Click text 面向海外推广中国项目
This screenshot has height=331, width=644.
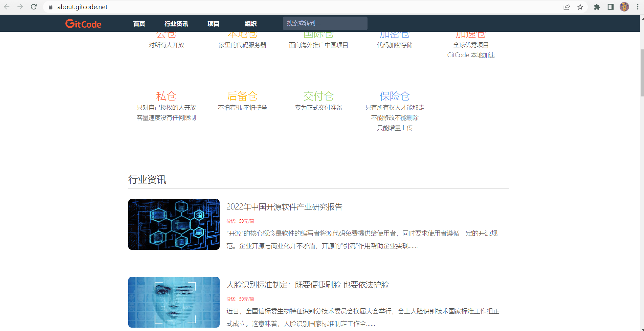318,45
